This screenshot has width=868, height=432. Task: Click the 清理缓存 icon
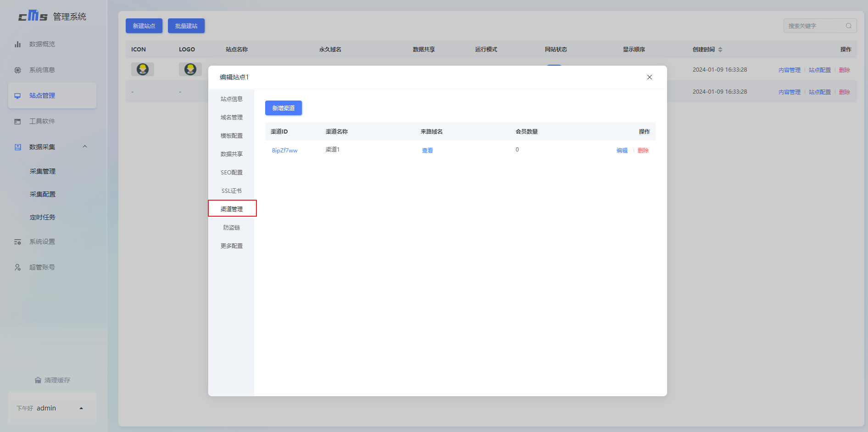click(x=38, y=380)
